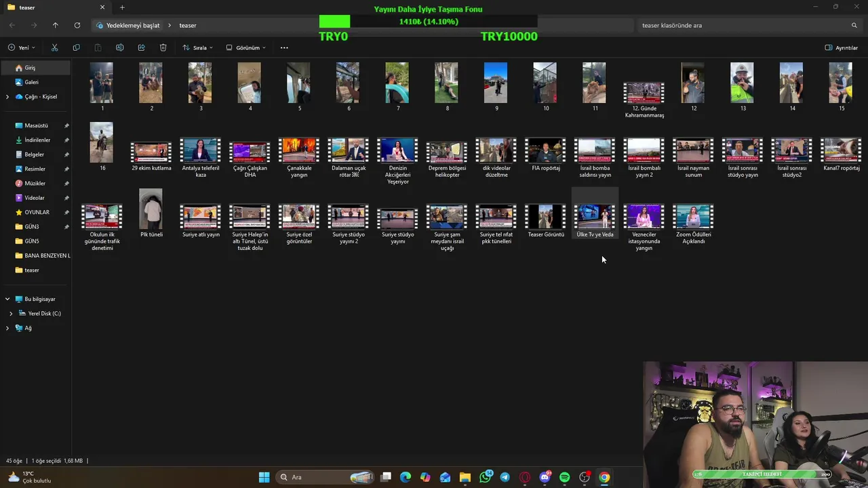Select Çanakkale yangın video file
Image resolution: width=868 pixels, height=488 pixels.
299,157
